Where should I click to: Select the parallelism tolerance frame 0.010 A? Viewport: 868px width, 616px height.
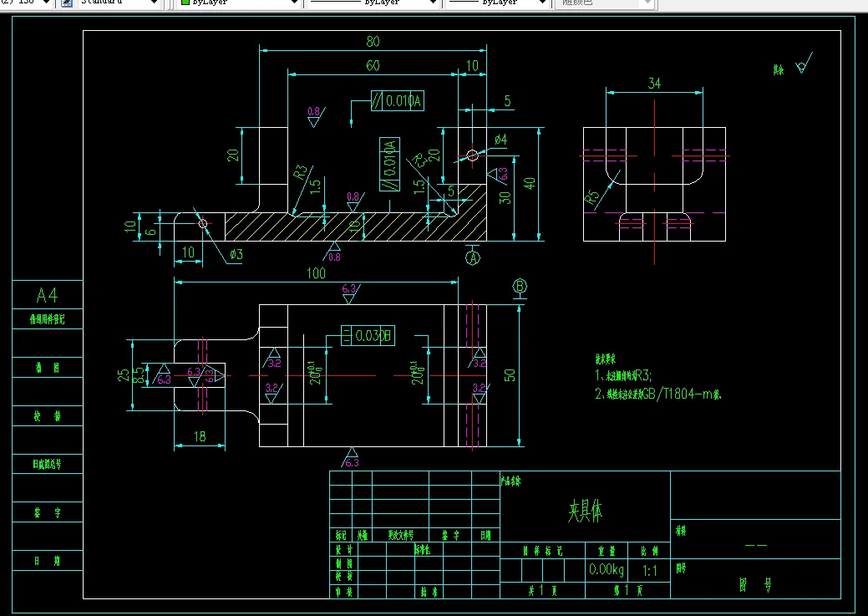(x=398, y=100)
